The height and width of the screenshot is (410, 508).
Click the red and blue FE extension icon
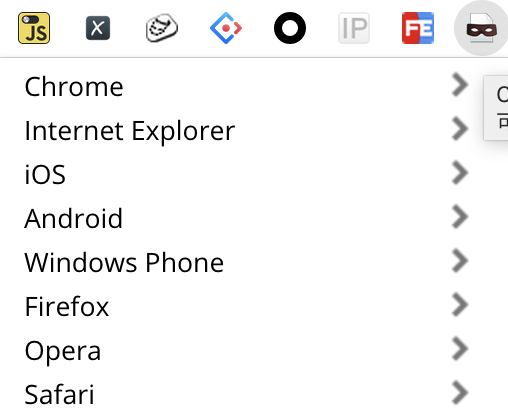(x=418, y=28)
